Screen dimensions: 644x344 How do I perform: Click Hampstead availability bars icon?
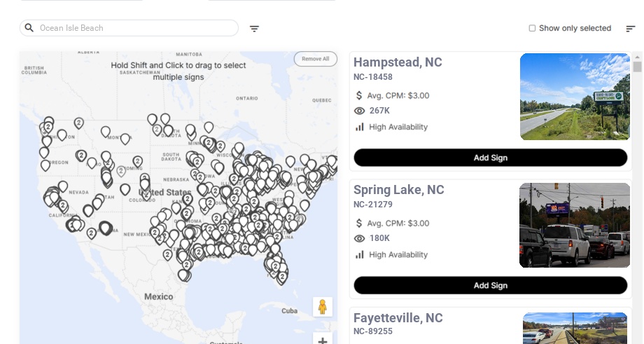click(x=360, y=127)
